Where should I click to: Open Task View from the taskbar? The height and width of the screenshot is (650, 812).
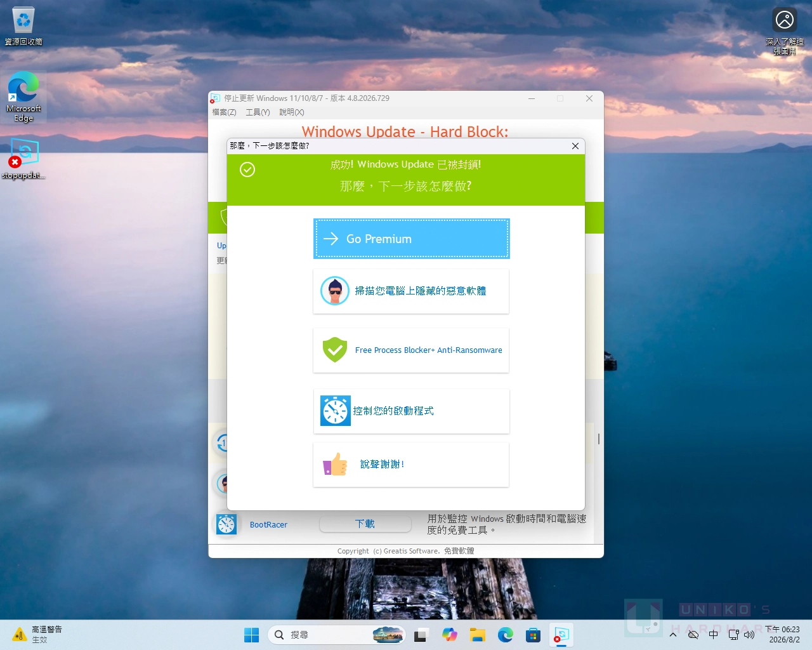(421, 635)
